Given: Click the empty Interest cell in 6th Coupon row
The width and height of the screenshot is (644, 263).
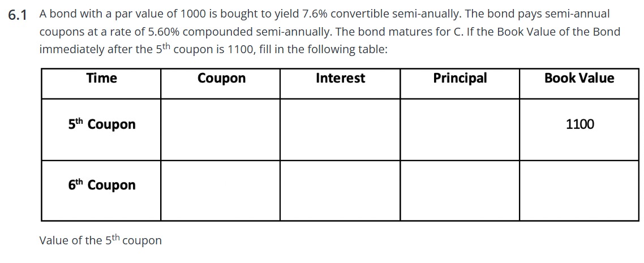Looking at the screenshot, I should pos(340,191).
